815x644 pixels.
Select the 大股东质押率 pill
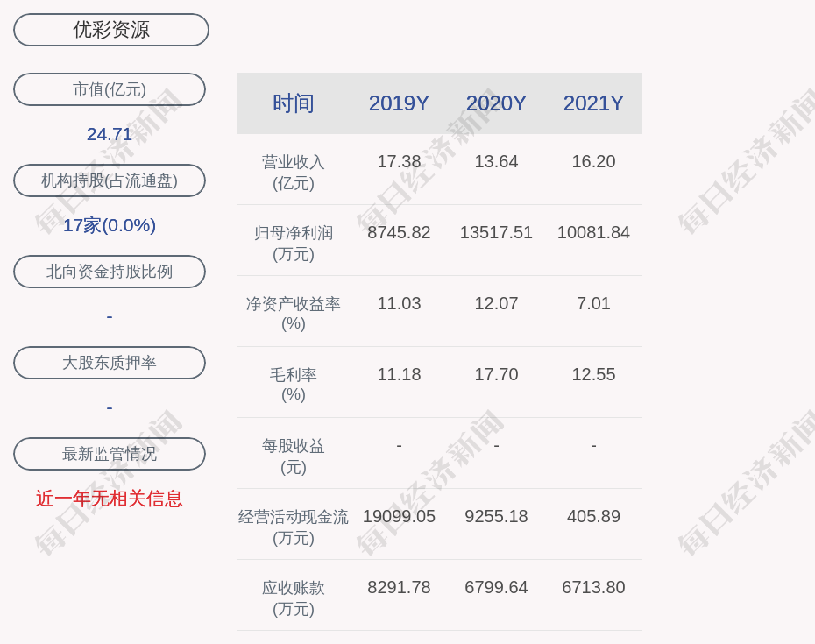[x=110, y=362]
